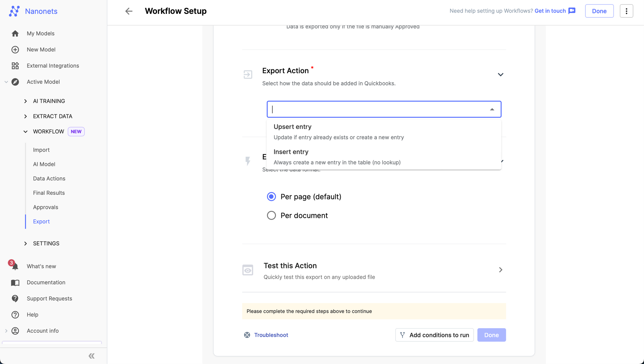
Task: Open External Integrations grid icon
Action: pos(15,66)
